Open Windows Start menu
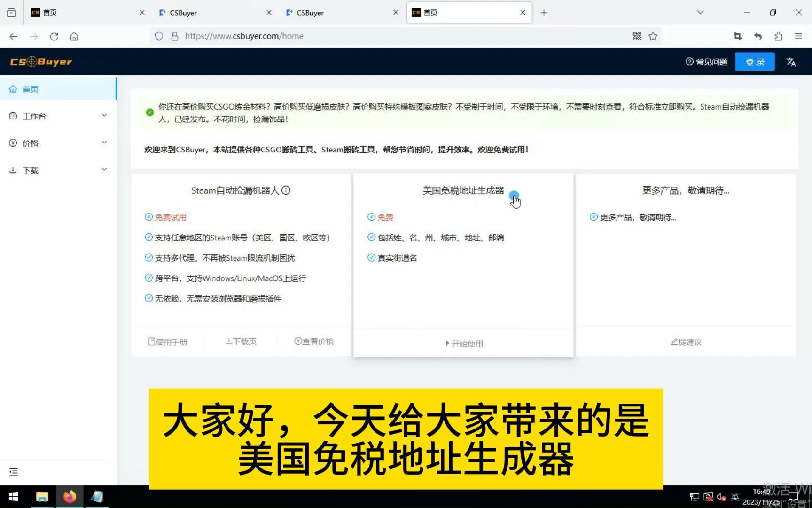Screen dimensions: 812x508 click(13, 497)
